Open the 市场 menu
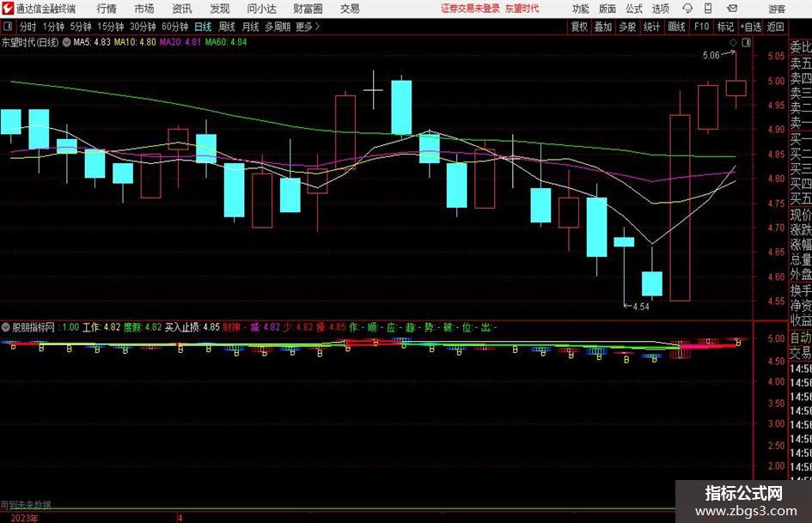The height and width of the screenshot is (523, 812). pyautogui.click(x=144, y=9)
